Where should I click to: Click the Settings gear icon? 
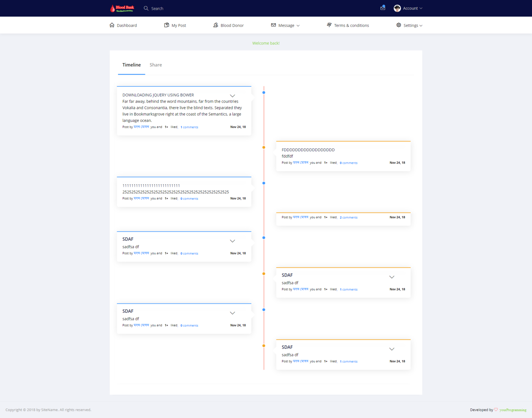(399, 25)
